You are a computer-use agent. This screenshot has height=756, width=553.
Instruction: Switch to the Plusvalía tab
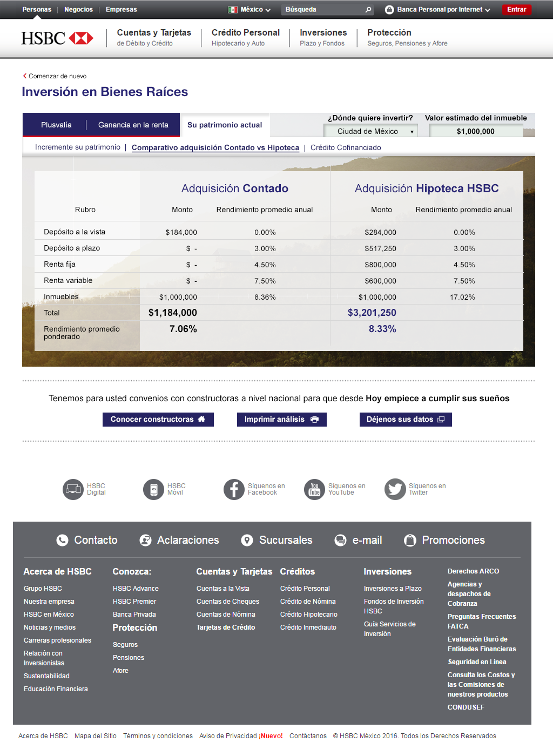click(x=56, y=125)
